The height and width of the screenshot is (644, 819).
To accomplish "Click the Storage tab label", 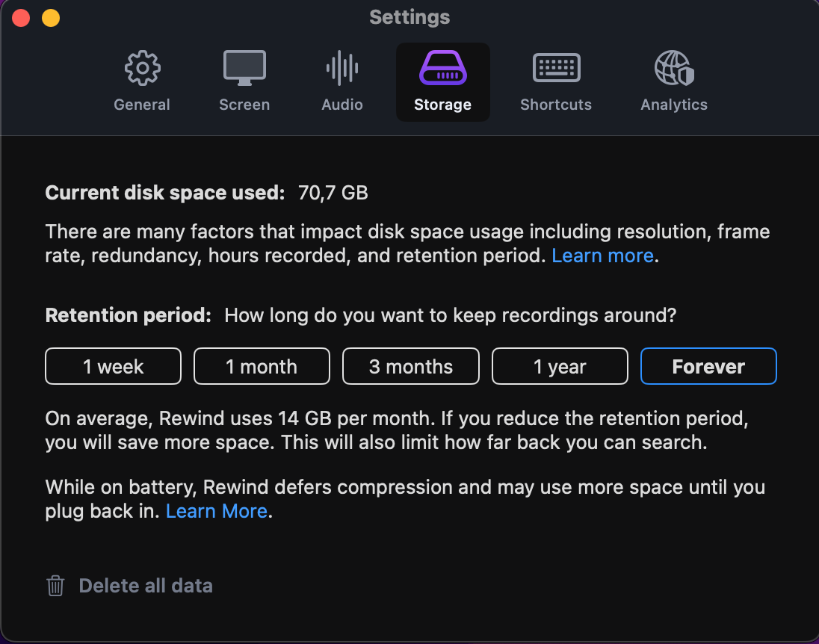I will coord(443,105).
